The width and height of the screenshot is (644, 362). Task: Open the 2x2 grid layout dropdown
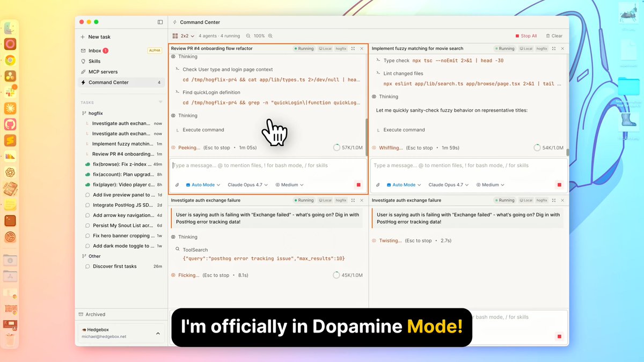[x=184, y=36]
